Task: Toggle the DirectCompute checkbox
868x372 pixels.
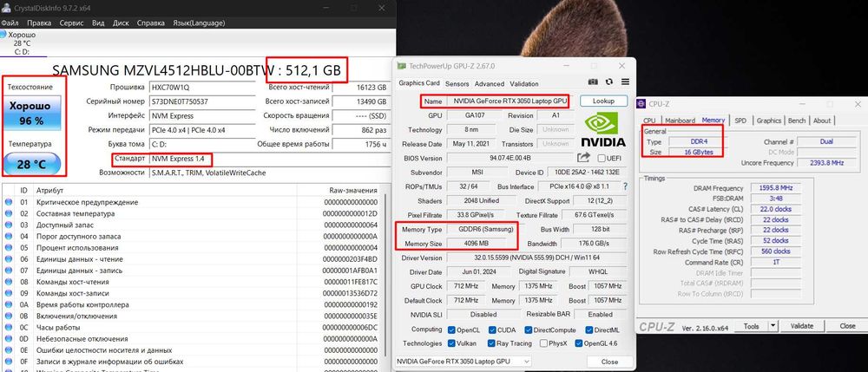Action: (528, 330)
